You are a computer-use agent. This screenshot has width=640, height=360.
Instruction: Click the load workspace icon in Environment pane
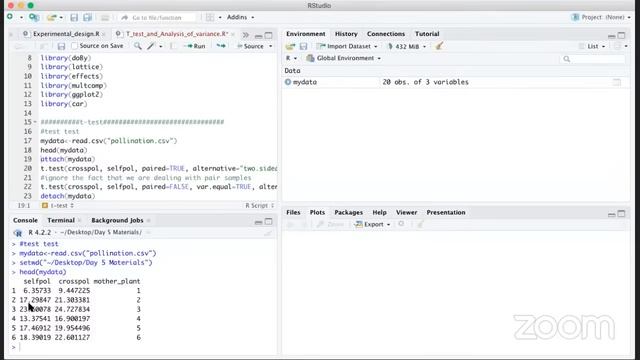(290, 47)
